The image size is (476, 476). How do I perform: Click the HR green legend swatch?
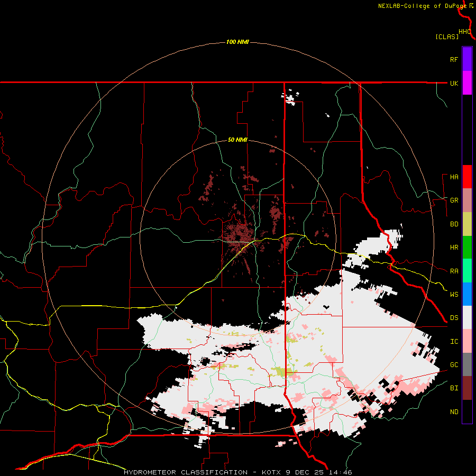tap(467, 247)
